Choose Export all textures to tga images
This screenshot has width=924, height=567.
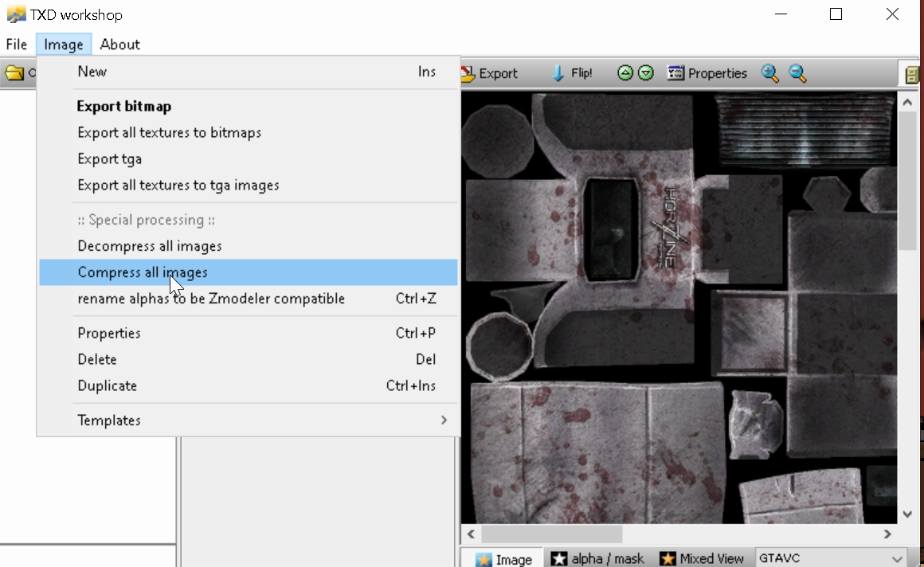(248, 185)
